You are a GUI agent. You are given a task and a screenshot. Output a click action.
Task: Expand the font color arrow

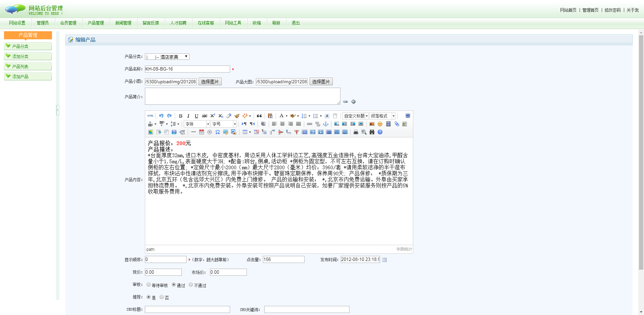[x=286, y=116]
